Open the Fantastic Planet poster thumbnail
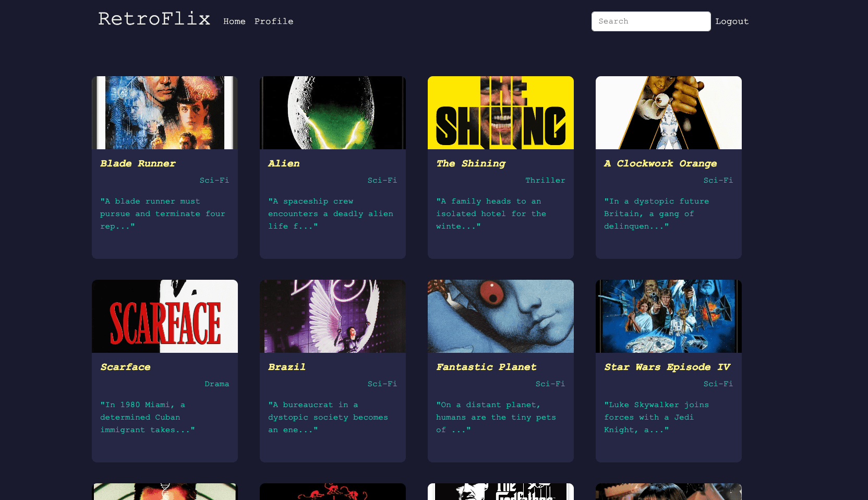Viewport: 868px width, 500px height. click(x=500, y=316)
